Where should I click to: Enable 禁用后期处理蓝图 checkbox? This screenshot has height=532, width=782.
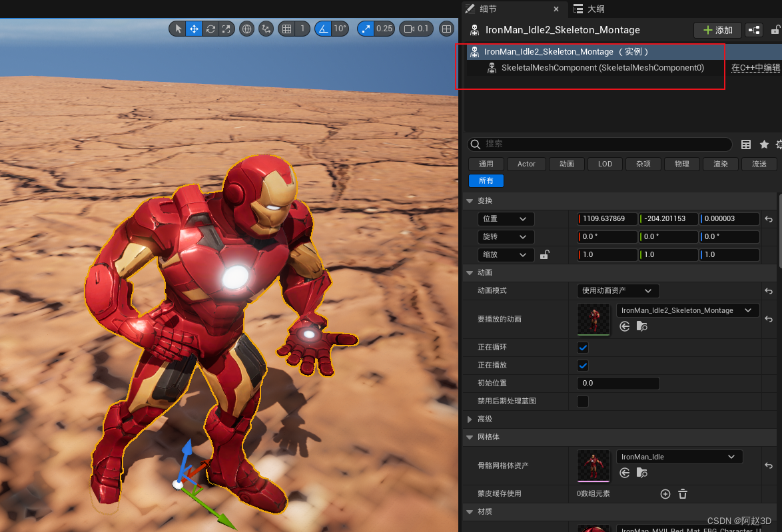[583, 401]
